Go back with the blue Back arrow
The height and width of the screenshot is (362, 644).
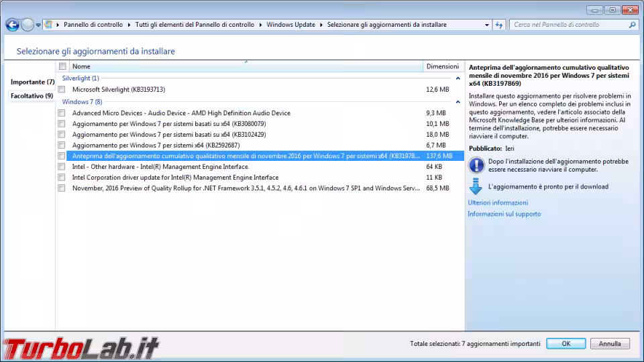[x=12, y=25]
